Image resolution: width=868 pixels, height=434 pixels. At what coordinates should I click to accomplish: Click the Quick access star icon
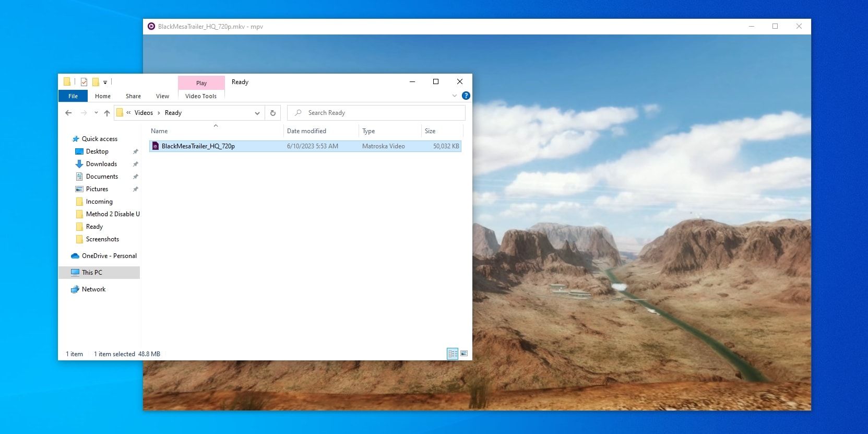[x=75, y=139]
